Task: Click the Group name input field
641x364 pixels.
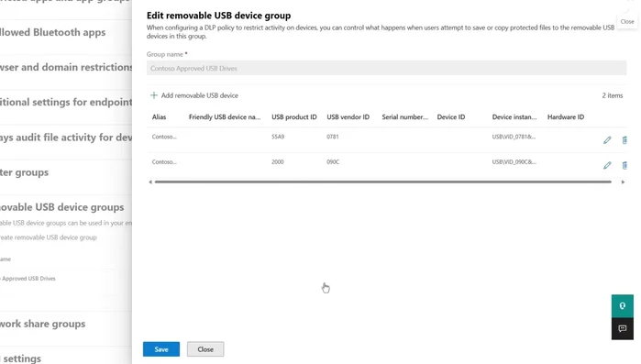Action: click(386, 68)
